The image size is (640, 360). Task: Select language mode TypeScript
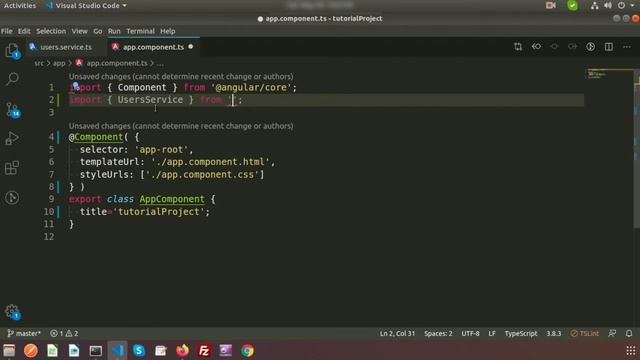pos(521,333)
